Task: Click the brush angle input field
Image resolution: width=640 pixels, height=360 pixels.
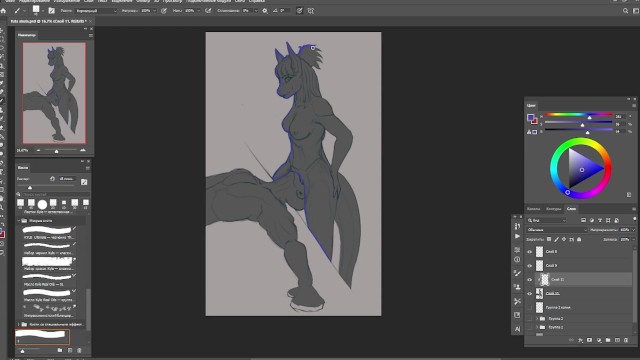Action: coord(284,11)
